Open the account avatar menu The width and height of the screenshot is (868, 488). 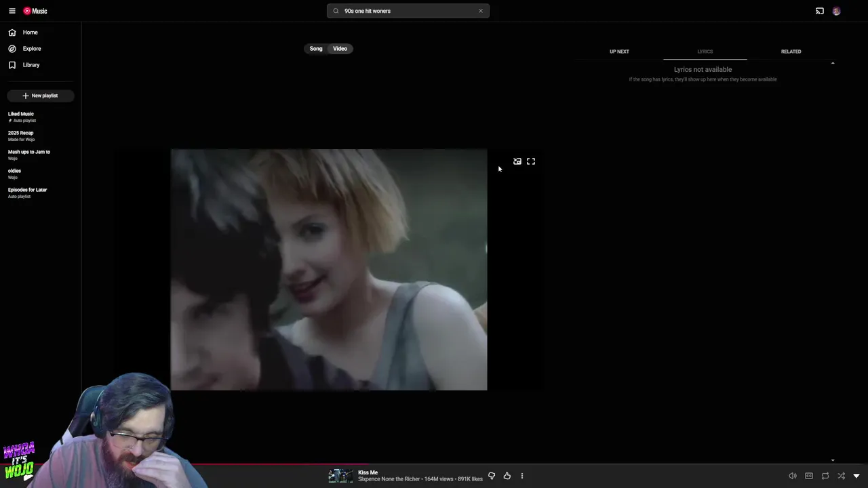tap(836, 11)
